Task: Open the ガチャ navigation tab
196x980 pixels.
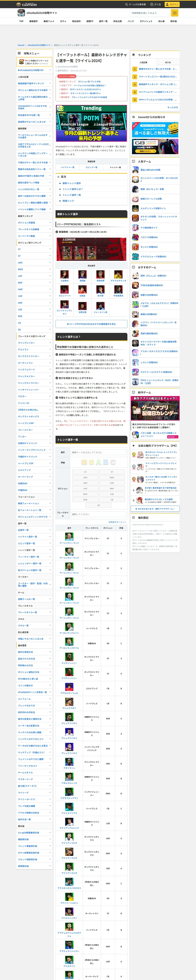Action: (x=63, y=21)
